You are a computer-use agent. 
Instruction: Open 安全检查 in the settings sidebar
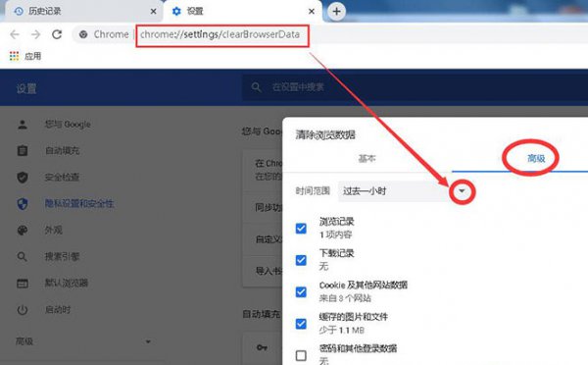63,178
